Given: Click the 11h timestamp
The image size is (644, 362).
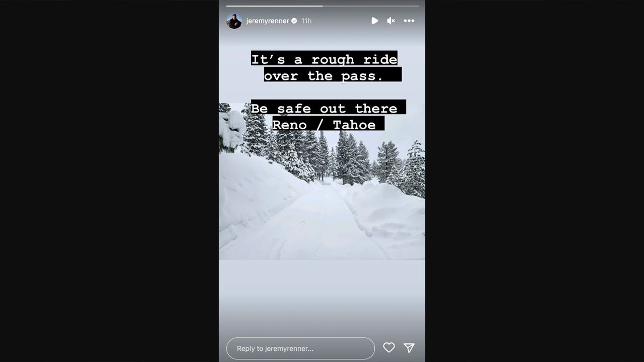Looking at the screenshot, I should coord(306,21).
